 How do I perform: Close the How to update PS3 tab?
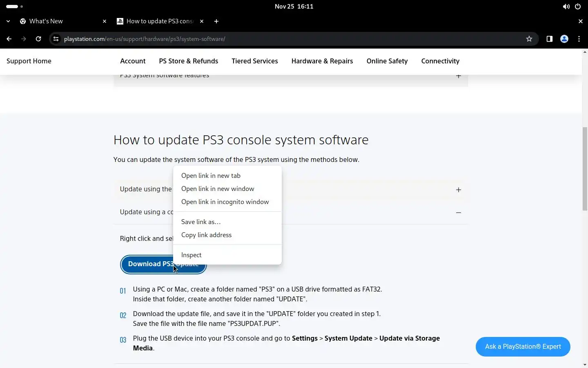pos(202,21)
